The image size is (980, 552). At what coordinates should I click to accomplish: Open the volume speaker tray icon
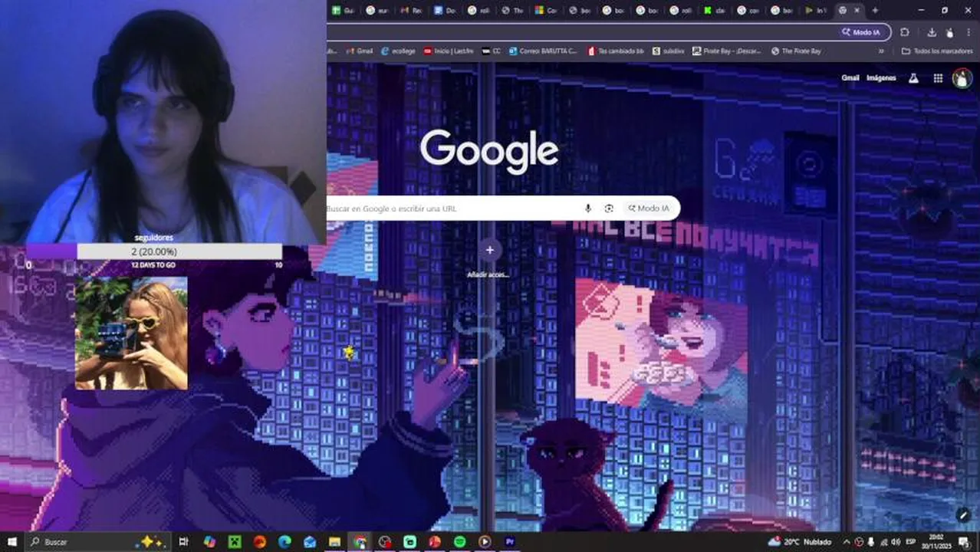[x=895, y=542]
